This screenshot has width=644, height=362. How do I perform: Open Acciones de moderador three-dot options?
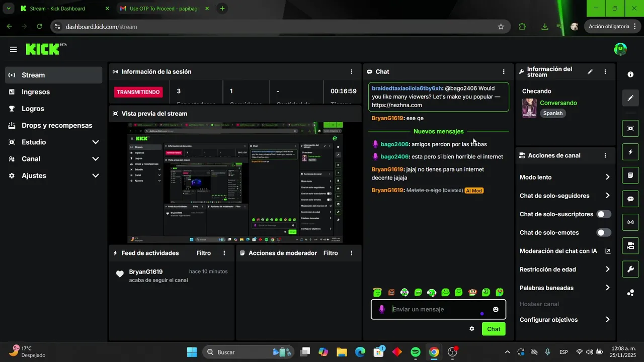pyautogui.click(x=351, y=253)
